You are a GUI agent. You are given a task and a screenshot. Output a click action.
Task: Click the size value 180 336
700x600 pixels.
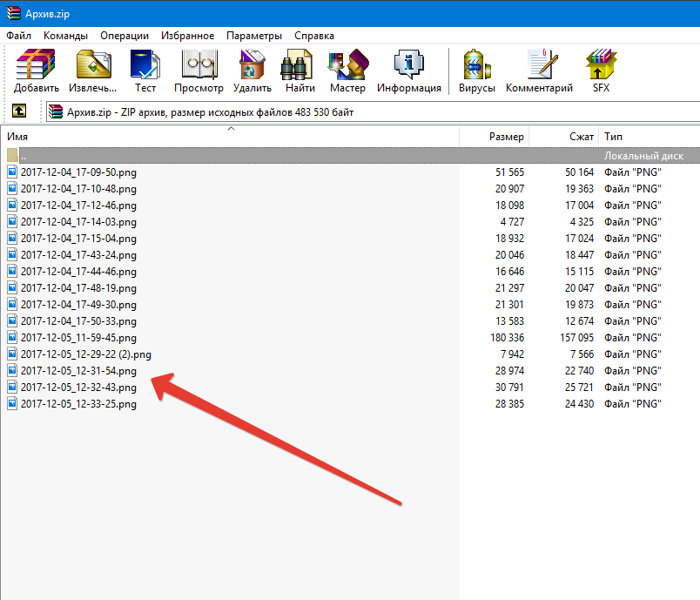coord(507,338)
